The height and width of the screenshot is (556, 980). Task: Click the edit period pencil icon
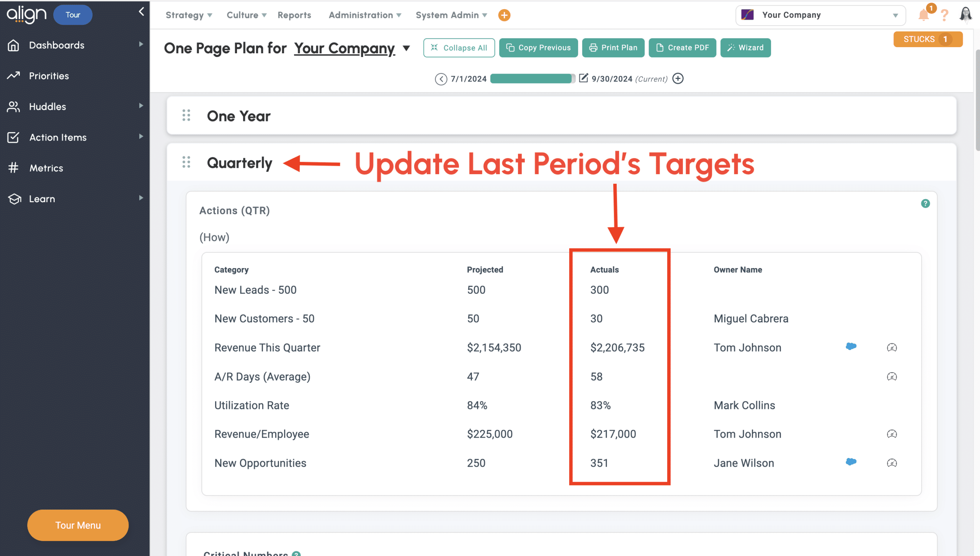tap(583, 78)
